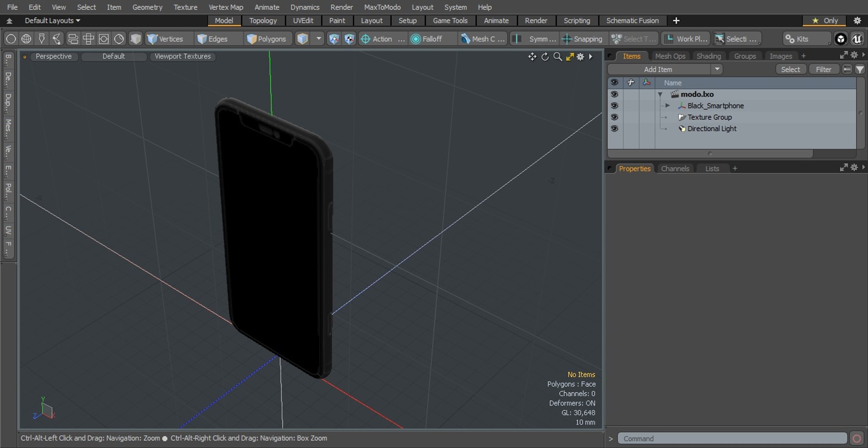The image size is (868, 448).
Task: Click the Add Item button
Action: (x=658, y=69)
